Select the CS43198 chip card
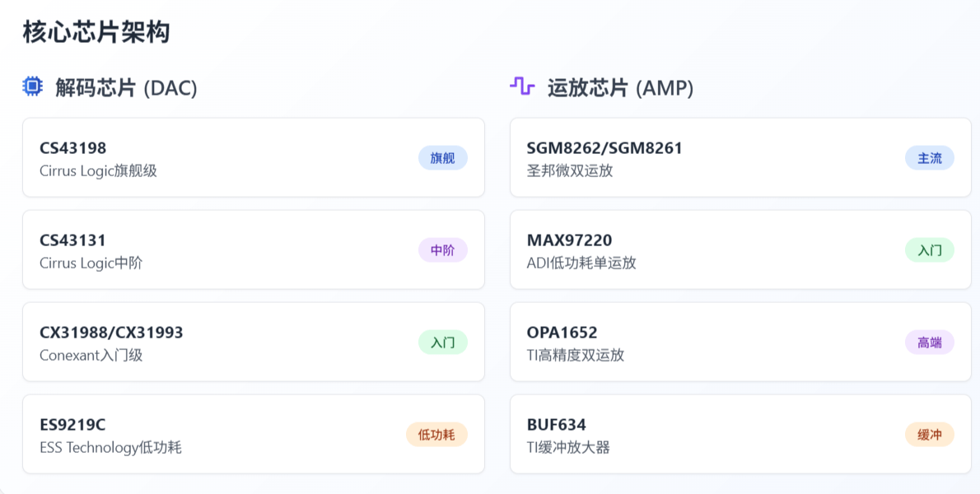The height and width of the screenshot is (494, 980). point(254,157)
